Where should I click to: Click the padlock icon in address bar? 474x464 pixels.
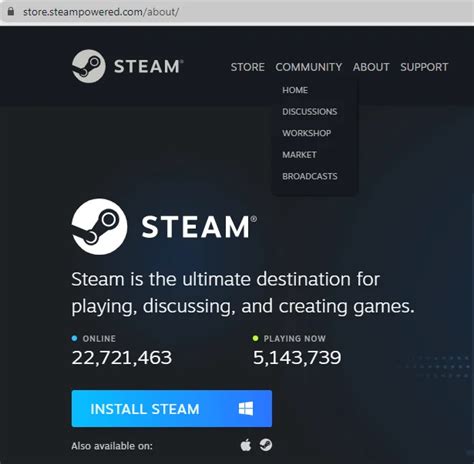(x=11, y=11)
